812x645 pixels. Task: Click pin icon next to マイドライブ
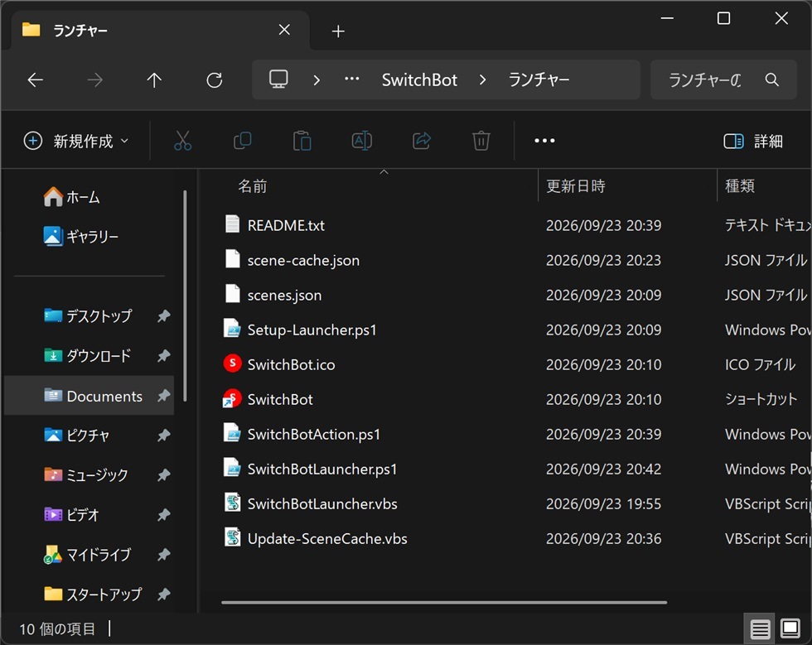click(164, 555)
